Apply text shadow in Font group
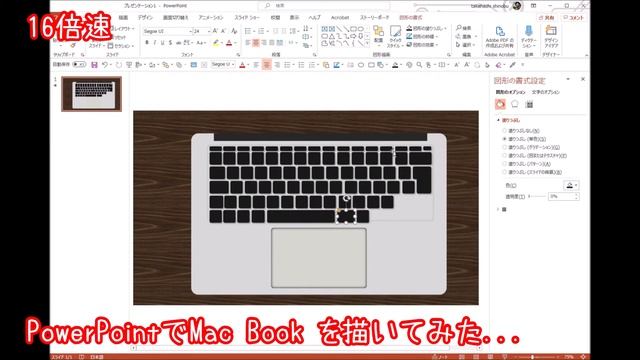Viewport: 640px width, 360px height. [x=170, y=43]
